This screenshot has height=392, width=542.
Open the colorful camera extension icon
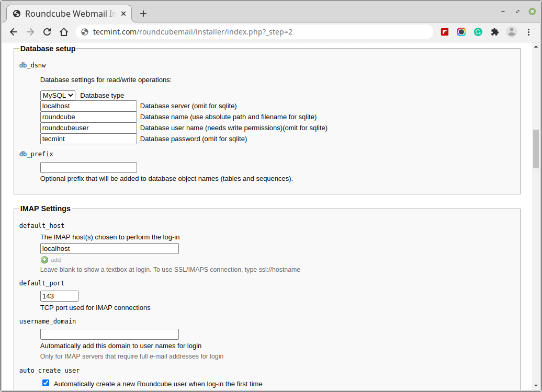[x=461, y=32]
